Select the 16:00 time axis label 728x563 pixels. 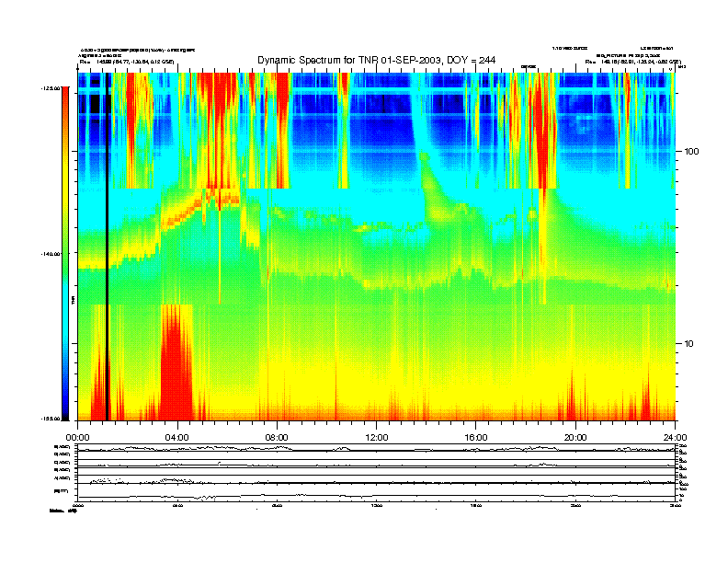click(476, 438)
